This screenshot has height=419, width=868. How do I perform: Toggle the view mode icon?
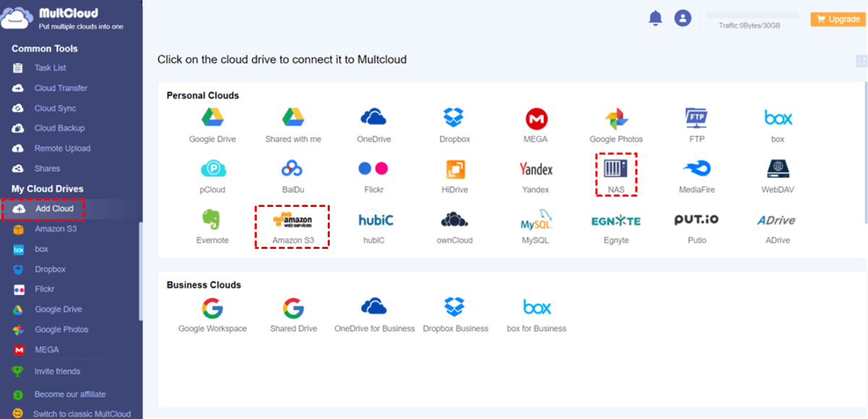(x=861, y=62)
